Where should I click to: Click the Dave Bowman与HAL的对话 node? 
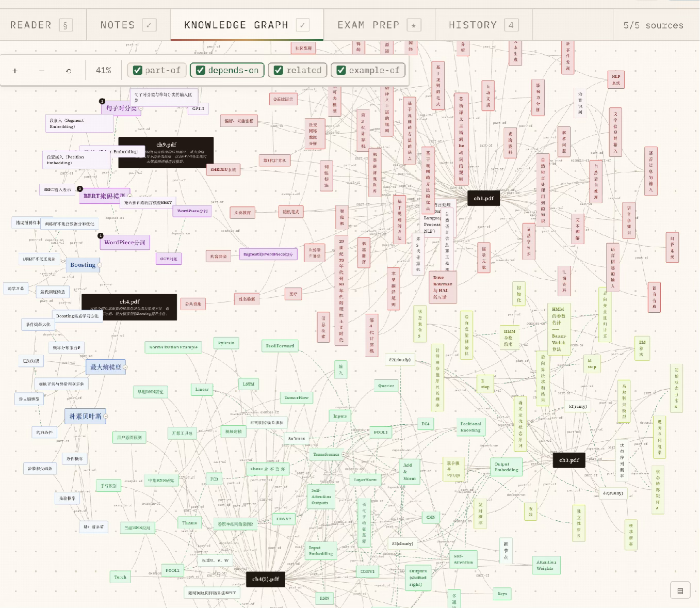(x=442, y=287)
